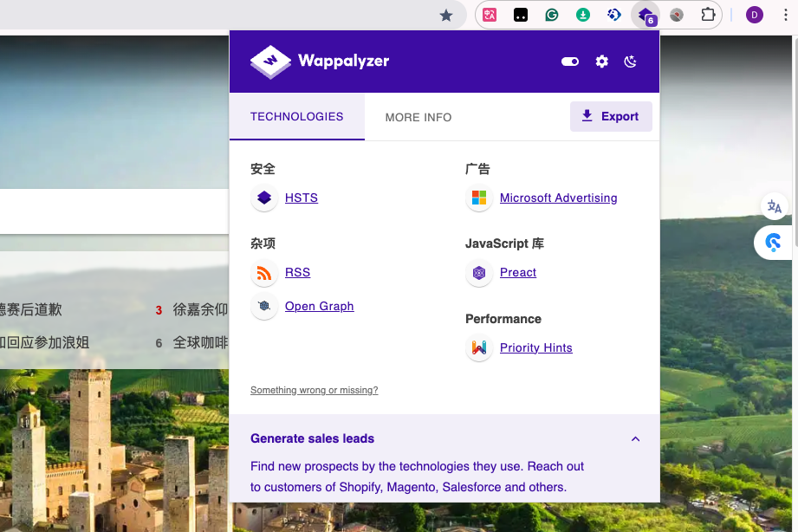Open the Microsoft Advertising link
Screen dimensions: 798x532
click(558, 198)
